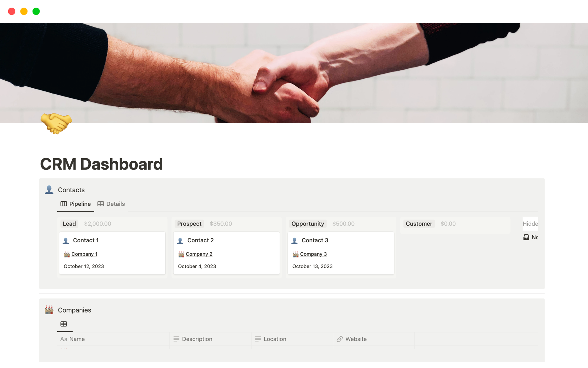Expand the Companies database section
Image resolution: width=588 pixels, height=368 pixels.
[74, 310]
